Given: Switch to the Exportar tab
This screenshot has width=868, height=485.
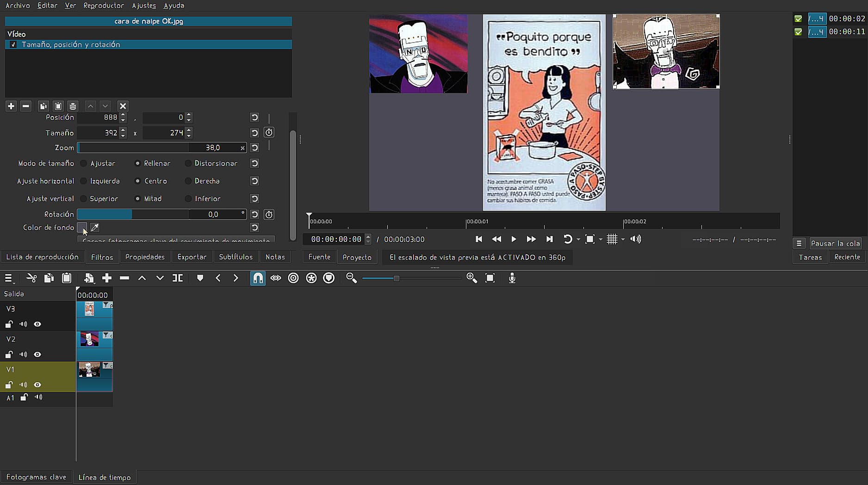Looking at the screenshot, I should click(x=192, y=257).
